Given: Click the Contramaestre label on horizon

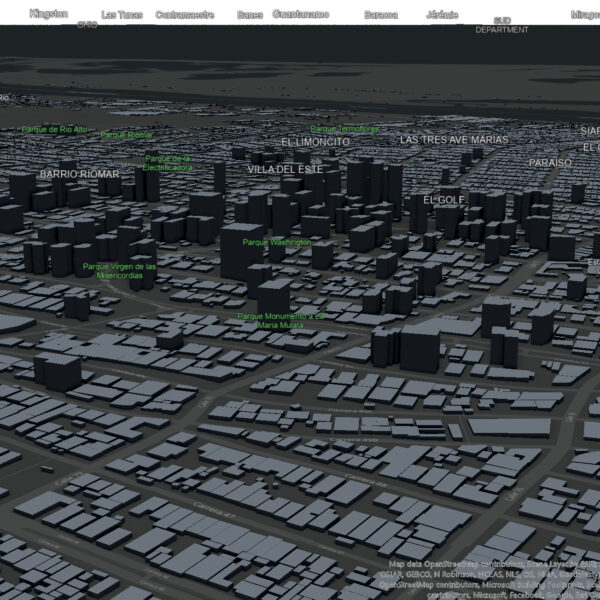Looking at the screenshot, I should point(185,15).
